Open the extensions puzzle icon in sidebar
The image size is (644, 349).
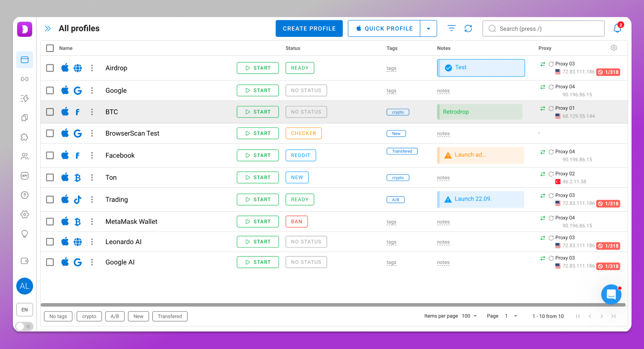coord(24,137)
